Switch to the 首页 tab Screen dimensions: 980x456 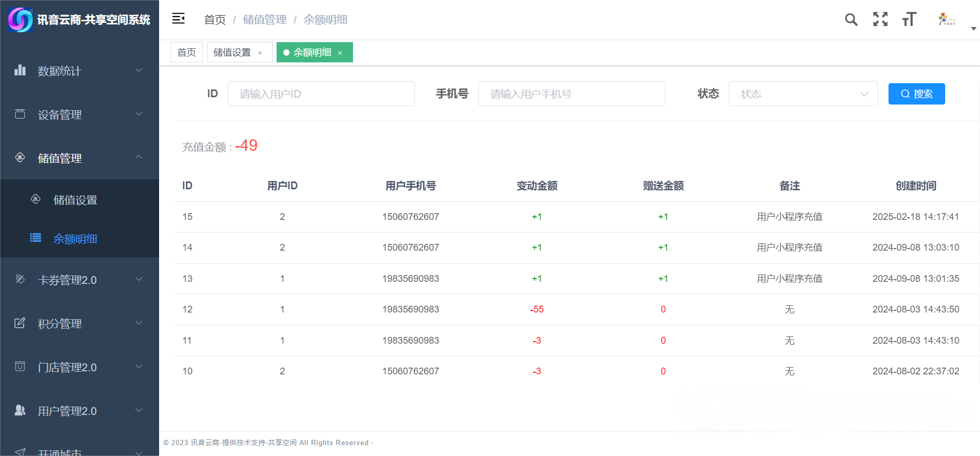click(187, 53)
